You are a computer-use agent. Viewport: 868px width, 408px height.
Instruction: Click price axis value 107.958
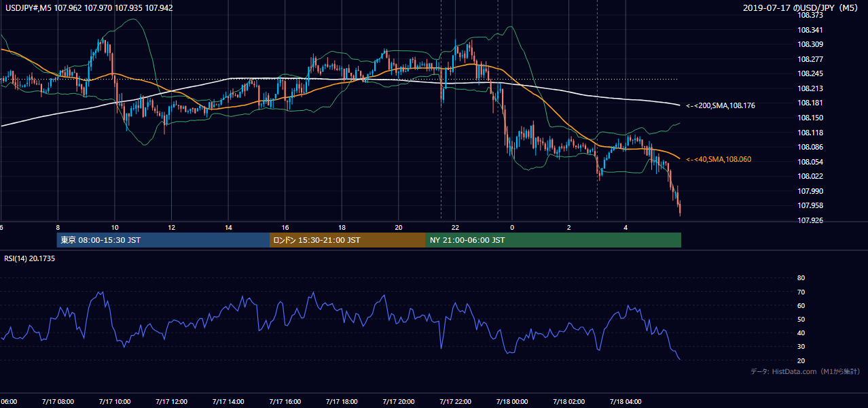[x=810, y=205]
